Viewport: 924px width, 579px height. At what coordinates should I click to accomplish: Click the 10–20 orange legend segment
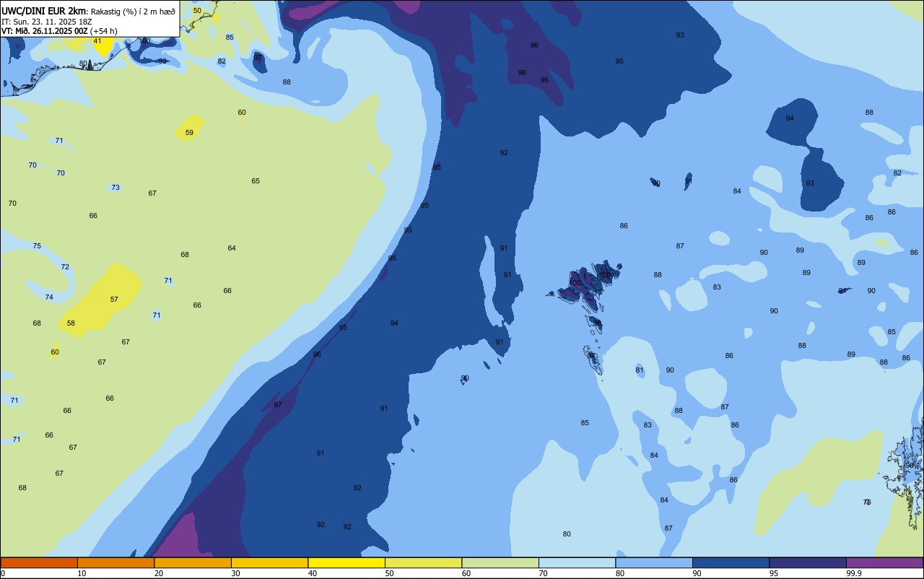(x=115, y=562)
